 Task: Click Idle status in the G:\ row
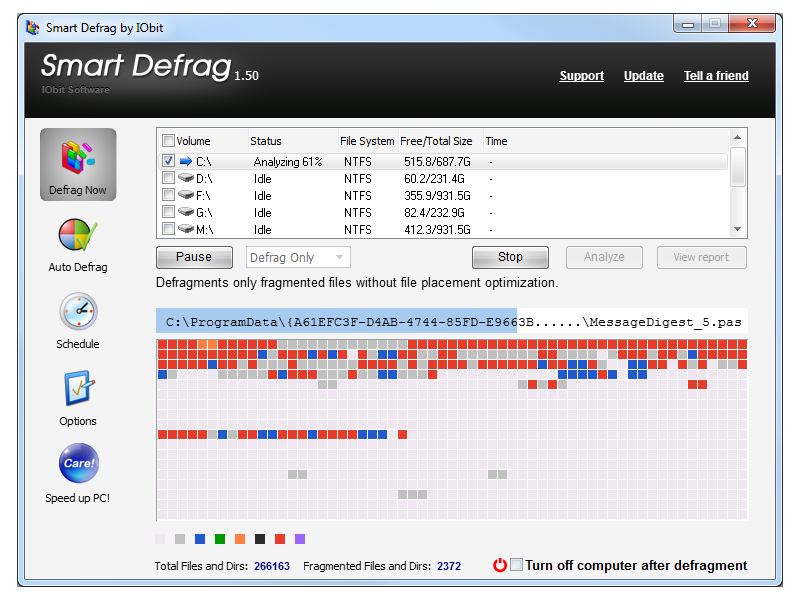click(x=263, y=212)
